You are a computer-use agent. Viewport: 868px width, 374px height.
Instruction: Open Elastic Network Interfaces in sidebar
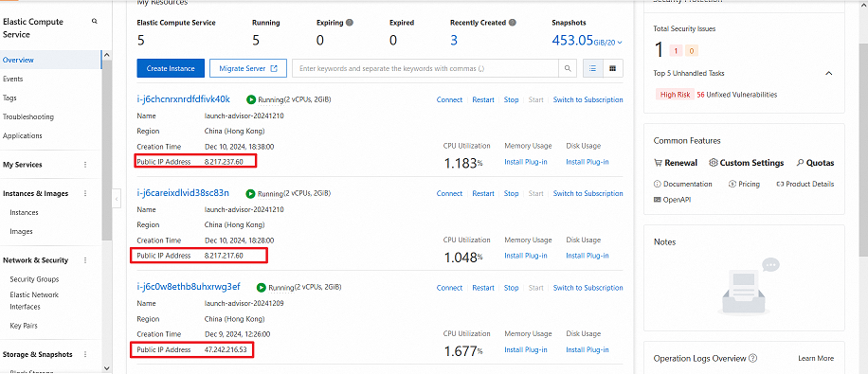coord(34,301)
